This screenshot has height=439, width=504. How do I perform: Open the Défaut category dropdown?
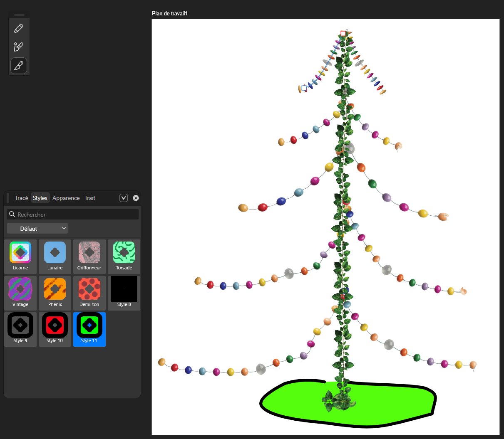click(37, 229)
